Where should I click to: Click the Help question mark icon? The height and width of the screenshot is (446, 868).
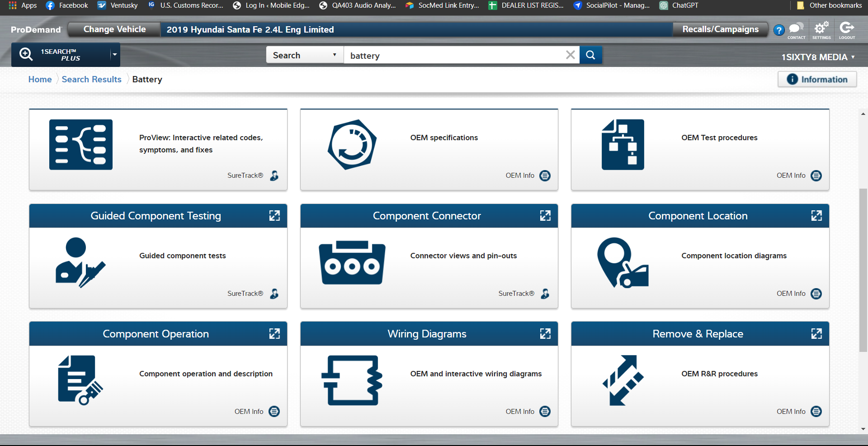pyautogui.click(x=779, y=29)
